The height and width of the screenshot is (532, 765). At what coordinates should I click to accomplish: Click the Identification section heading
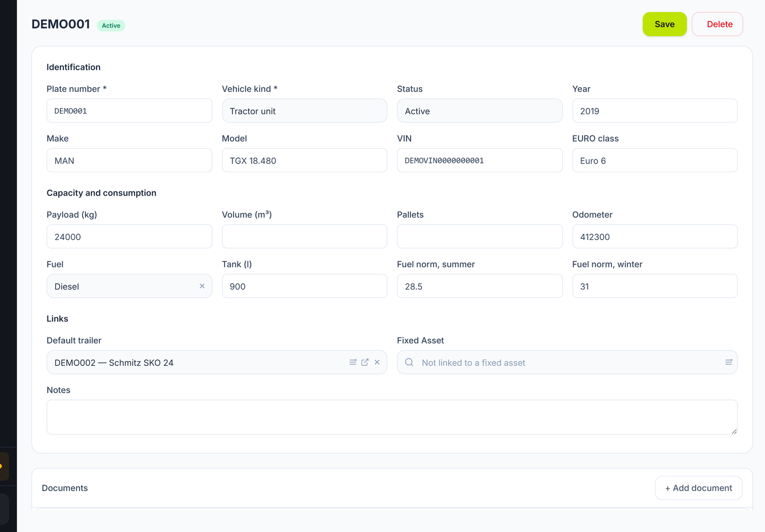point(73,67)
